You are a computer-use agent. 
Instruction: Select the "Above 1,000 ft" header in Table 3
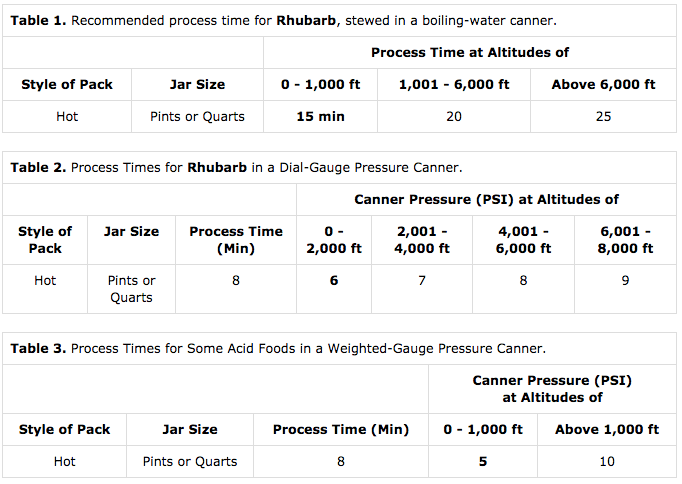click(x=608, y=430)
